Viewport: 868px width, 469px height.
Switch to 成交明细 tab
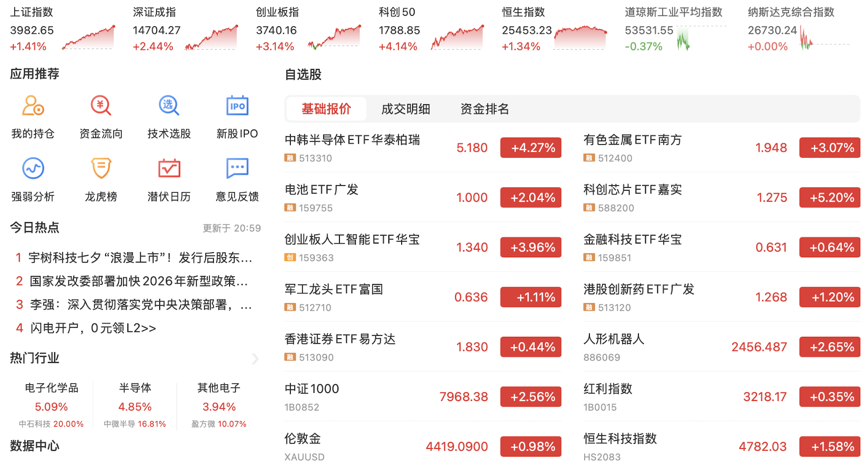click(405, 109)
